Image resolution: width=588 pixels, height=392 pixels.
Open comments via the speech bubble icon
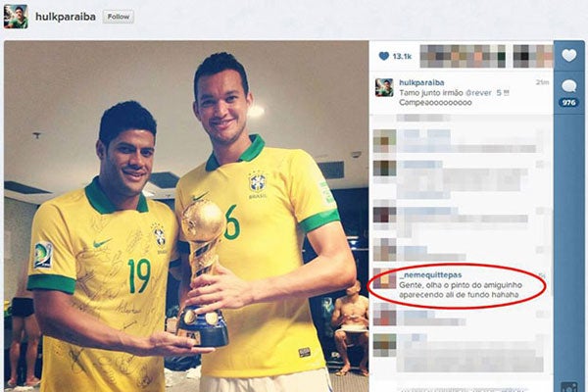568,86
